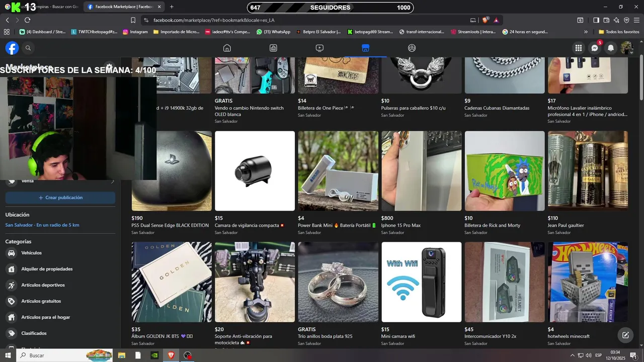Screen dimensions: 644x362
Task: Select the Facebook Marketplace browser tab
Action: 124,7
